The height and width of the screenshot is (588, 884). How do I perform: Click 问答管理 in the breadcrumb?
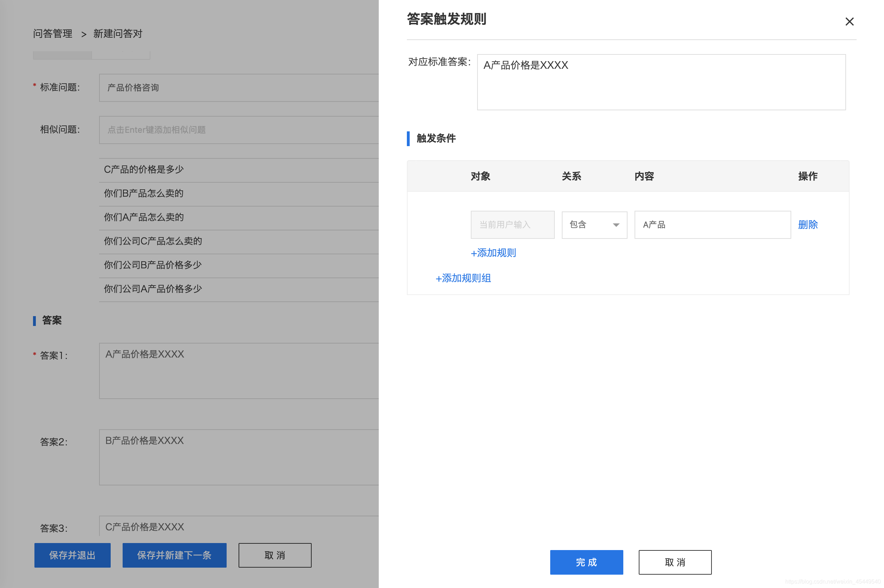pyautogui.click(x=52, y=34)
